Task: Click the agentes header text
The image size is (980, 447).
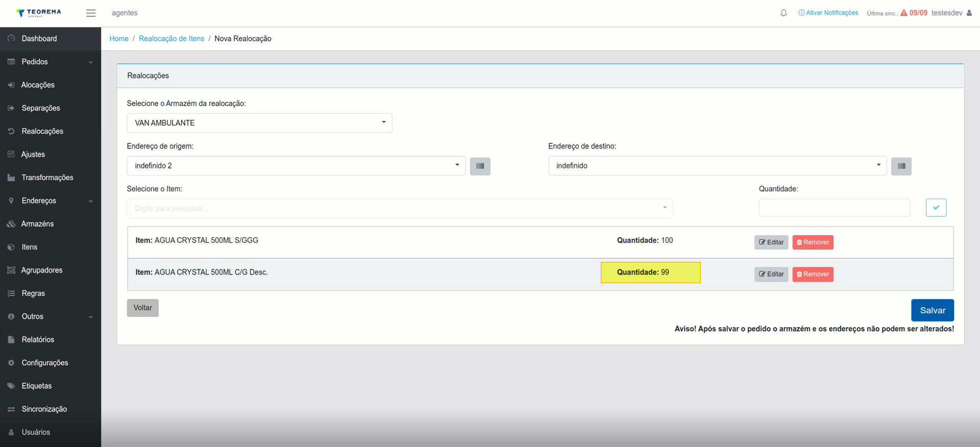Action: [125, 13]
